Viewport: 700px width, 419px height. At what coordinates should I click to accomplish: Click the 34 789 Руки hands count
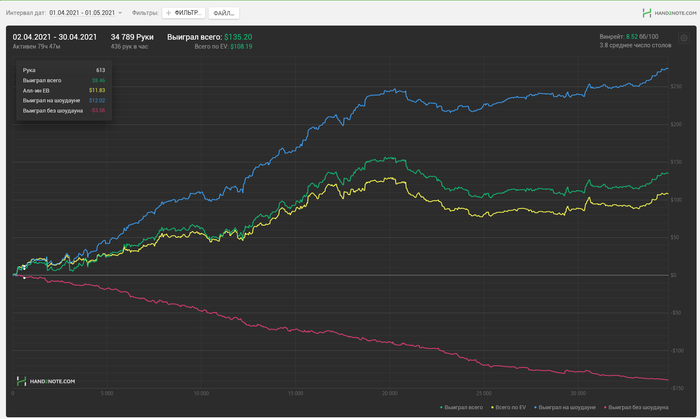tap(132, 37)
